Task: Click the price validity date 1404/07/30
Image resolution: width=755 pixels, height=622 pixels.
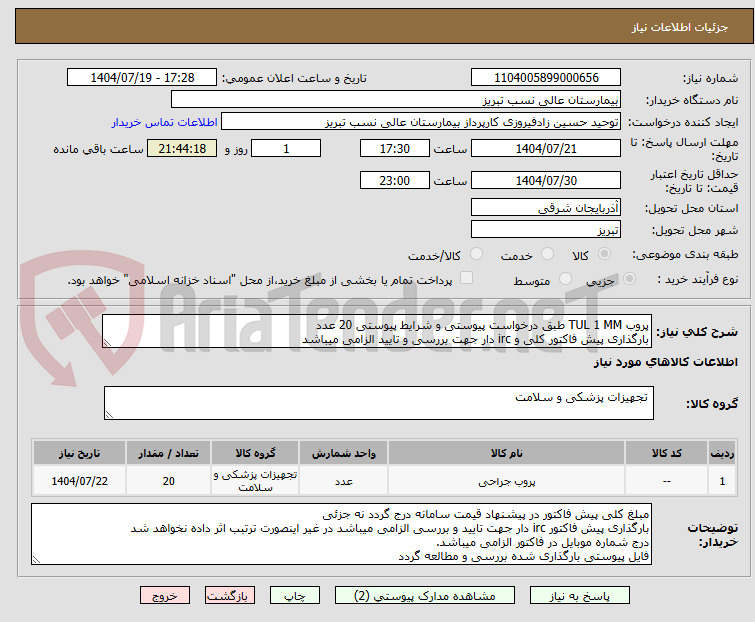Action: (546, 181)
